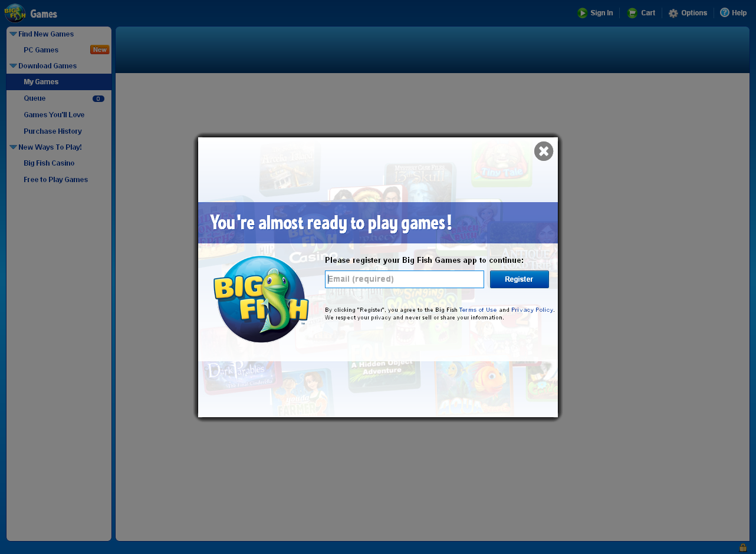Viewport: 756px width, 554px height.
Task: Click the lock icon in bottom corner
Action: pos(743,548)
